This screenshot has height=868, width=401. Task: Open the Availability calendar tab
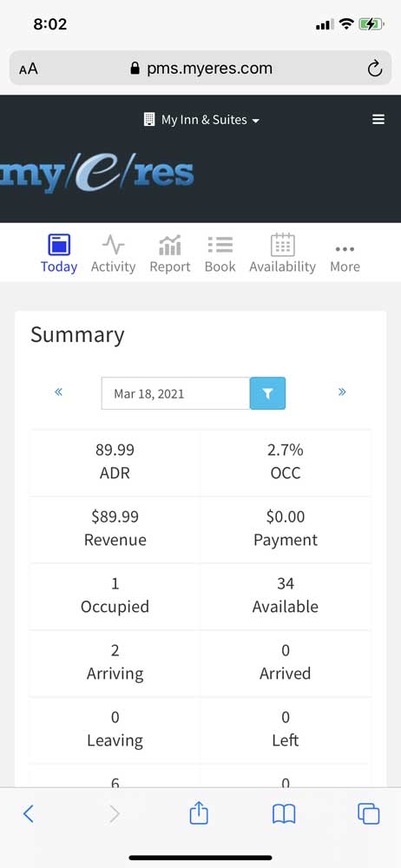tap(282, 254)
